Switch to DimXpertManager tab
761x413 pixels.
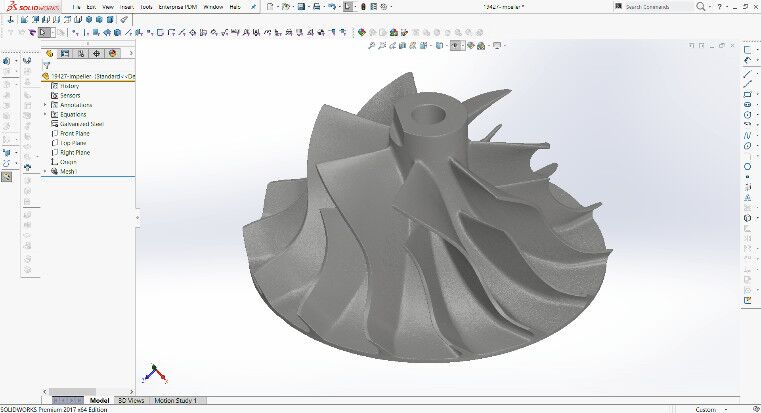[x=97, y=53]
